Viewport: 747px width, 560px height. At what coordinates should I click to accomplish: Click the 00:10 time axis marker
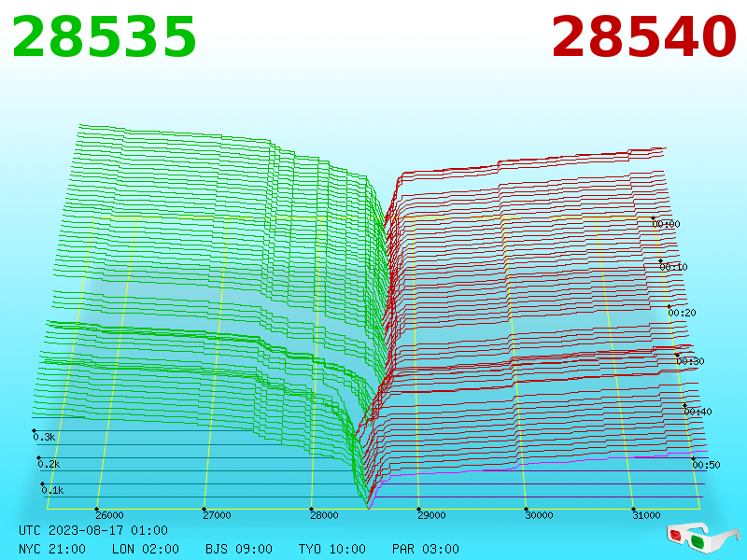pyautogui.click(x=673, y=267)
